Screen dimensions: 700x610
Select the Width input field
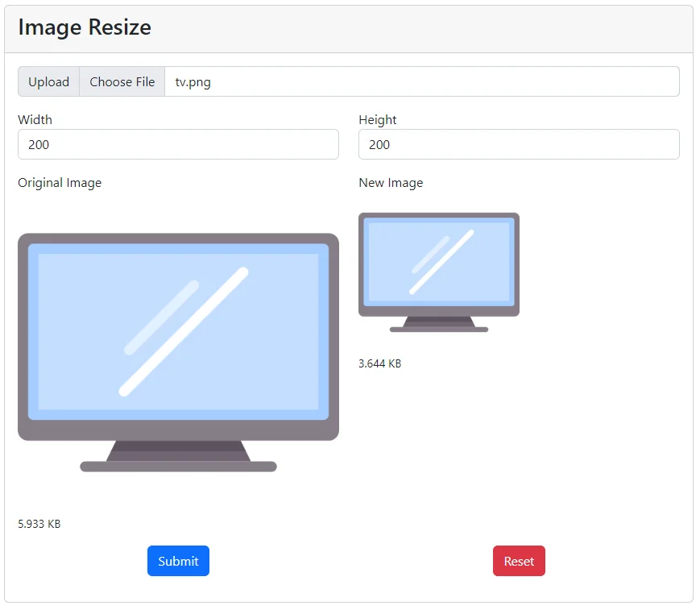click(x=177, y=144)
